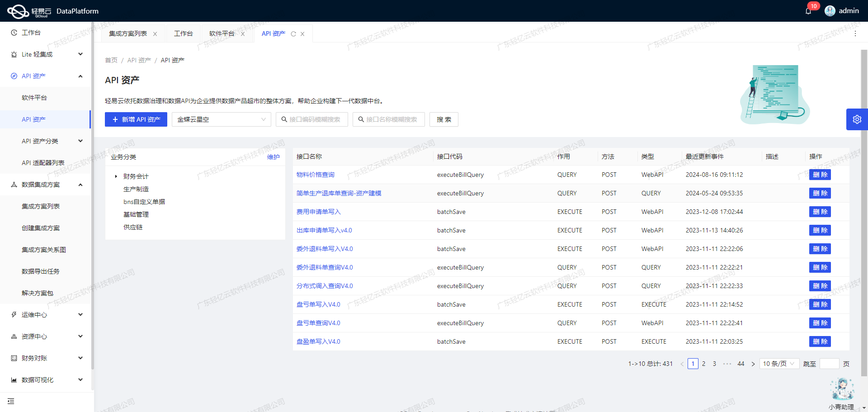Go to page 2 in pagination
This screenshot has height=412, width=868.
[x=703, y=364]
